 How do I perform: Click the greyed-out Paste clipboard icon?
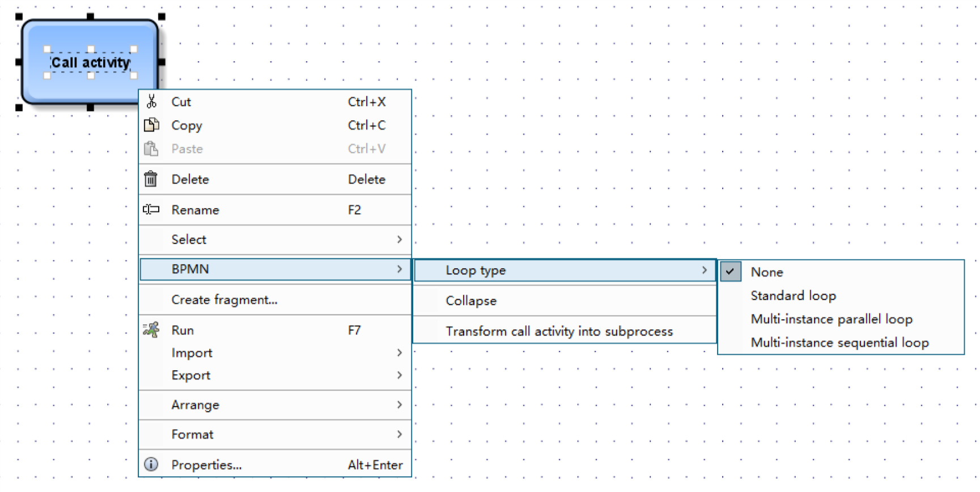(151, 149)
